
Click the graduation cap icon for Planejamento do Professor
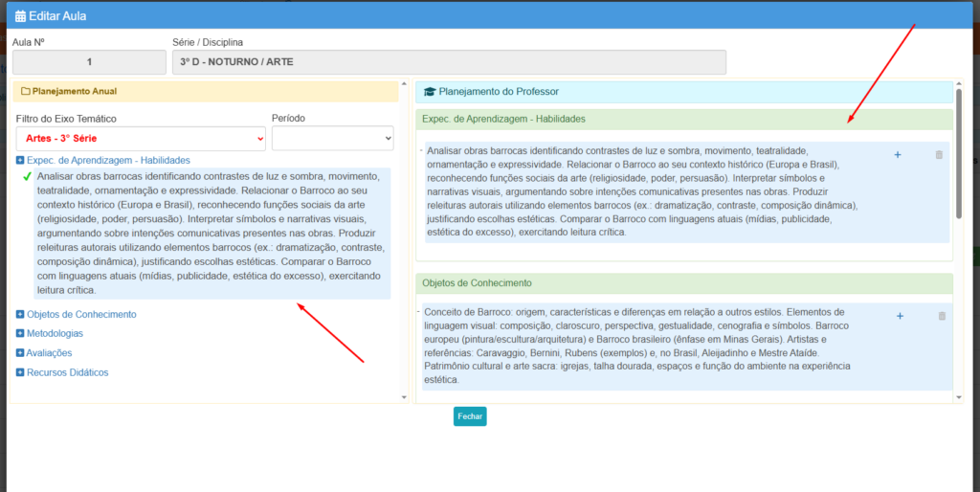tap(430, 92)
